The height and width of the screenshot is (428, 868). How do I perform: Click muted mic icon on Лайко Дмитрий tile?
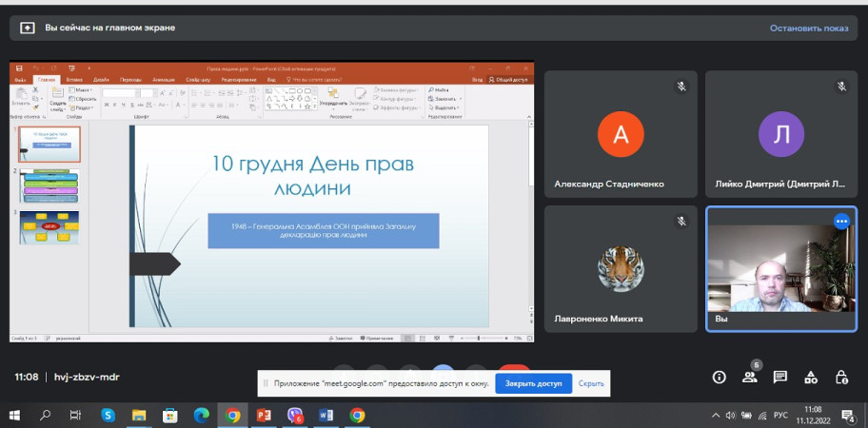(x=841, y=87)
